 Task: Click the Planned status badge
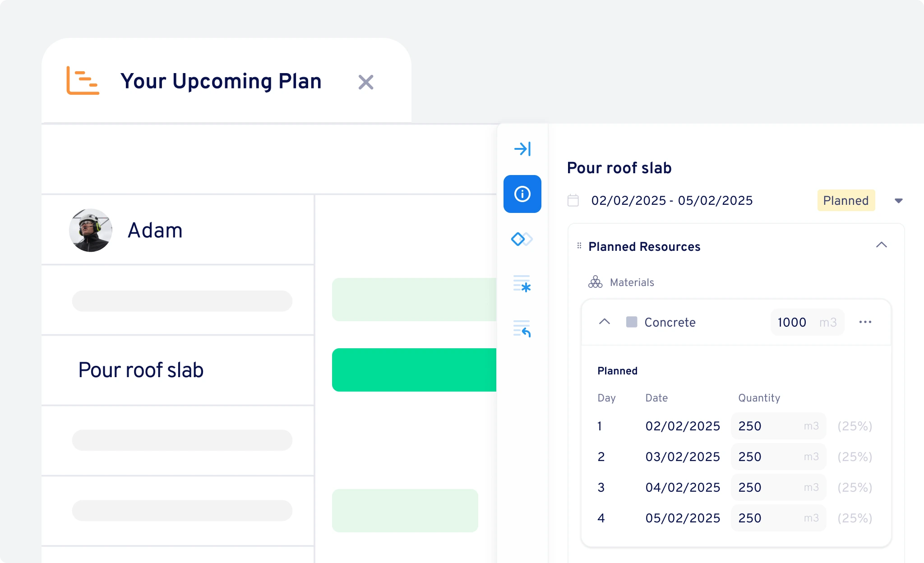pos(845,201)
